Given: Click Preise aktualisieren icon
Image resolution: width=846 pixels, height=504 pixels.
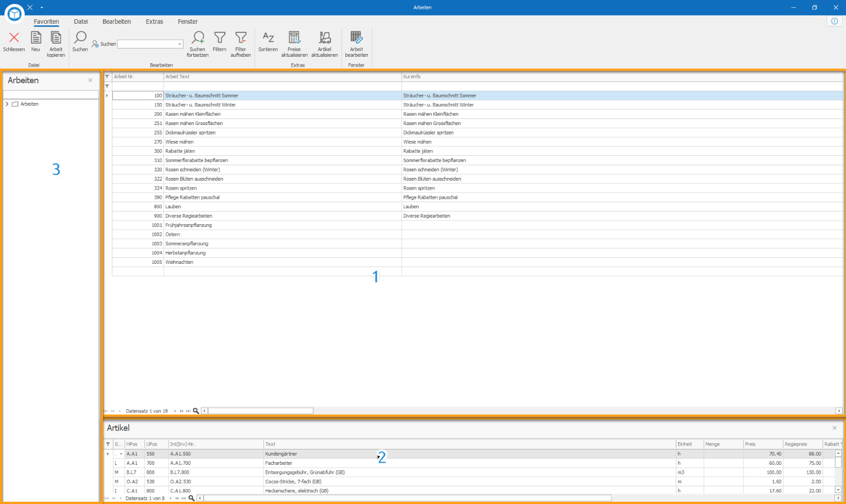Looking at the screenshot, I should (x=295, y=37).
